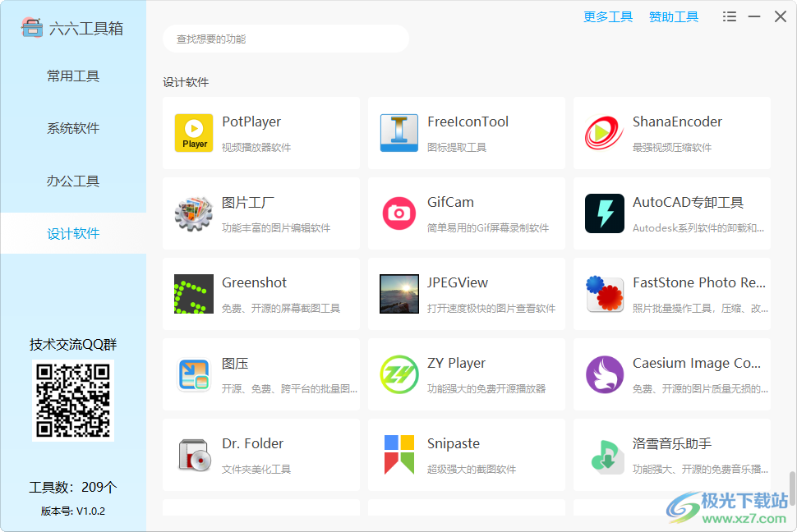Open the 更多工具 link
Viewport: 797px width, 532px height.
[608, 16]
